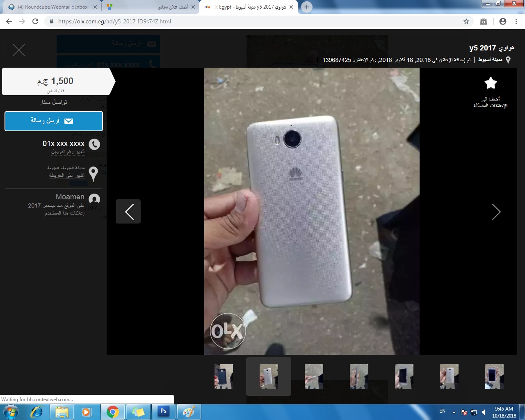Add ad to favorites with star icon
This screenshot has width=525, height=420.
point(491,83)
